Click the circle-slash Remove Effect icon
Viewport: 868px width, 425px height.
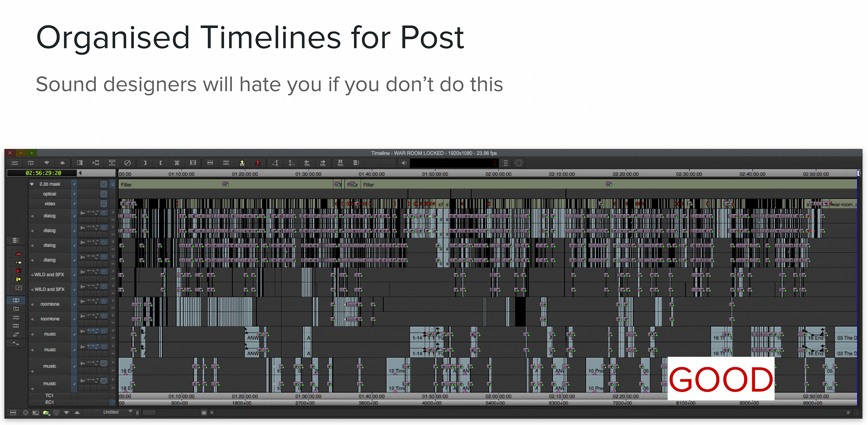point(127,163)
